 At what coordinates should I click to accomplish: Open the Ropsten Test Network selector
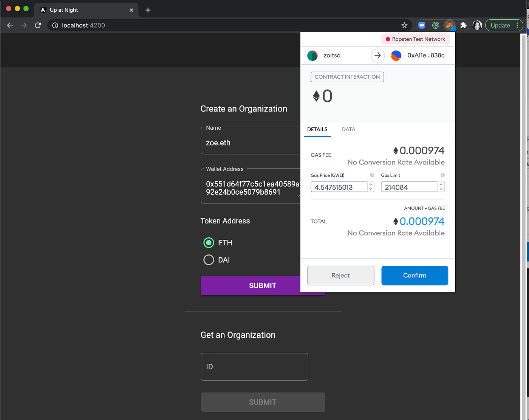click(x=415, y=39)
